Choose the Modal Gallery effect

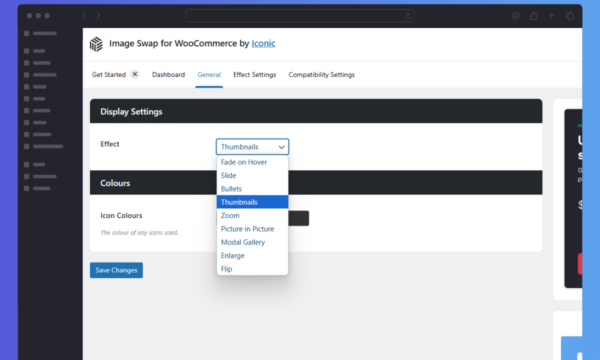coord(252,242)
